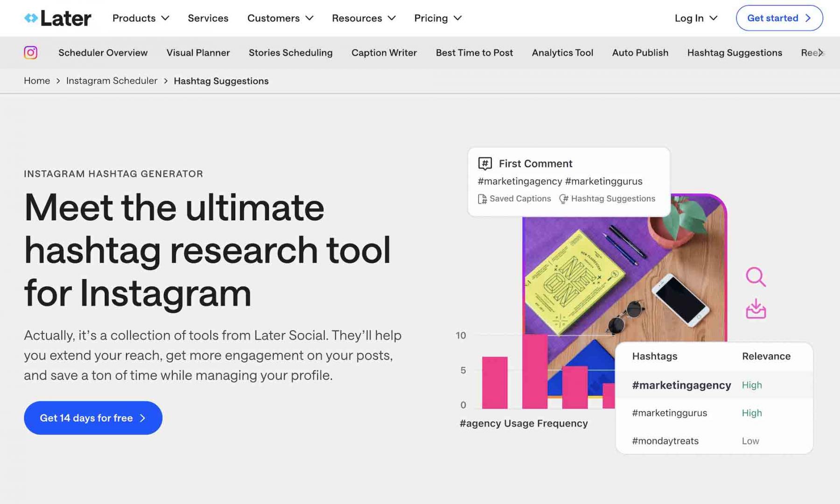Image resolution: width=840 pixels, height=504 pixels.
Task: Click Hashtag Suggestions label in card
Action: click(x=613, y=199)
